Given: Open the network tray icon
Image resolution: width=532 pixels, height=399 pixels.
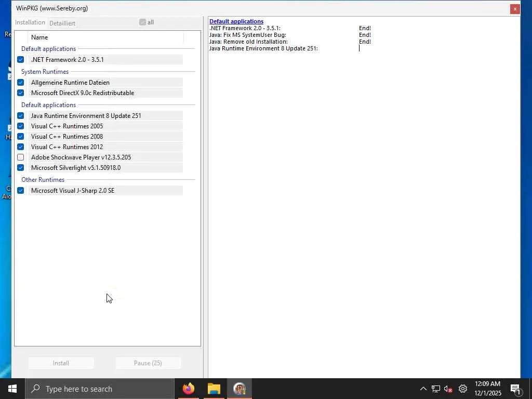Looking at the screenshot, I should click(x=436, y=389).
